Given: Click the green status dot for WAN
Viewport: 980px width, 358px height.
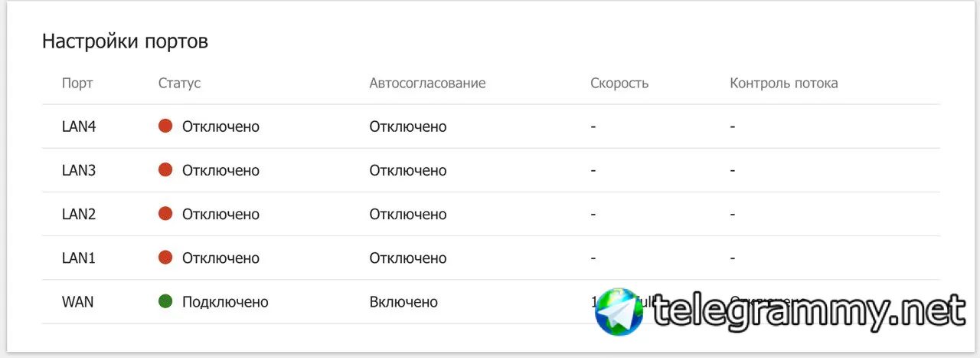Looking at the screenshot, I should click(x=165, y=302).
